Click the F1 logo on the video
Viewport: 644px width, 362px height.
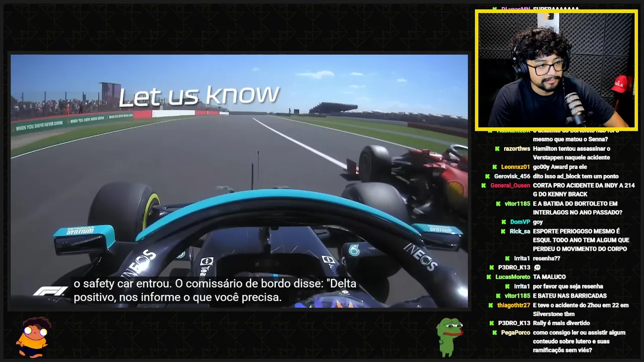coord(50,291)
